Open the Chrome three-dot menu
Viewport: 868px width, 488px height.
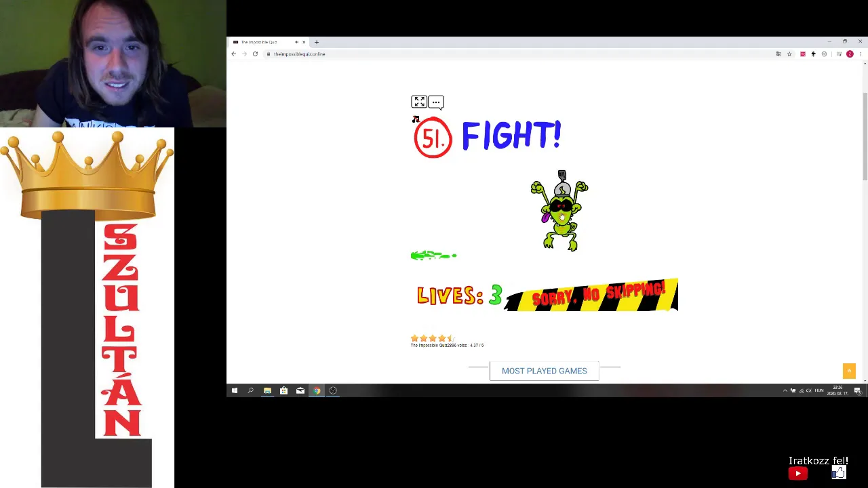(861, 54)
